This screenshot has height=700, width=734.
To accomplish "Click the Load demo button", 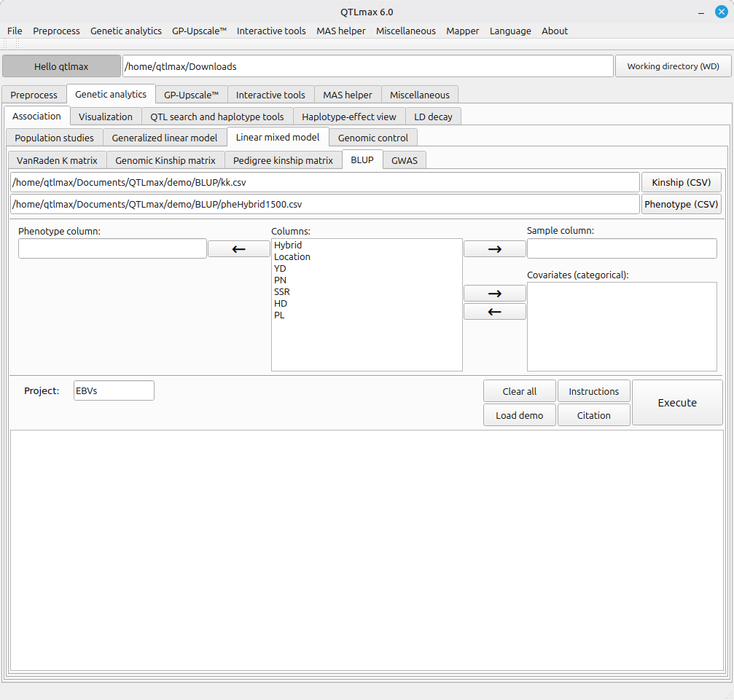I will 519,415.
